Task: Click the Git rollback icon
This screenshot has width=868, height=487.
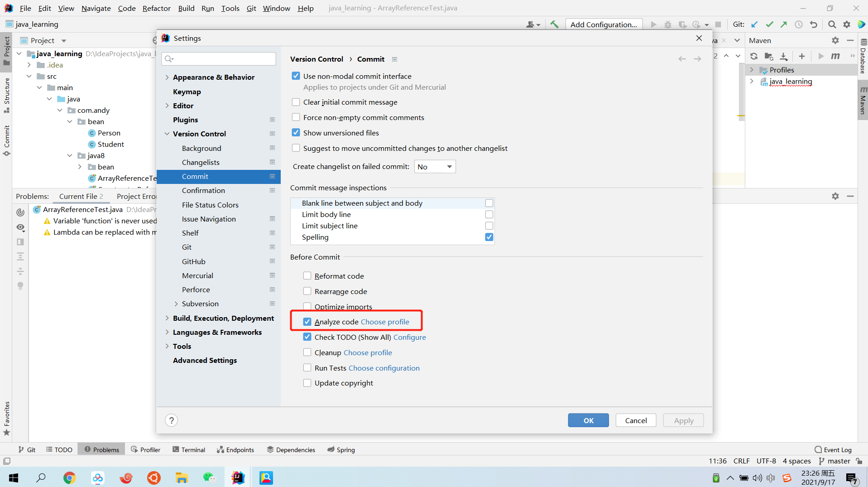Action: [814, 24]
